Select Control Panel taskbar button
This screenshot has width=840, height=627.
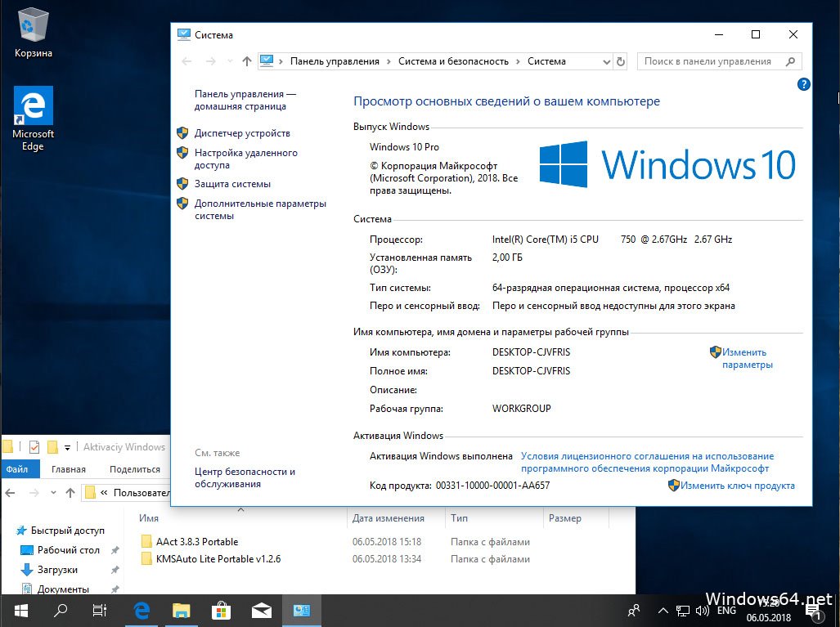click(x=302, y=611)
